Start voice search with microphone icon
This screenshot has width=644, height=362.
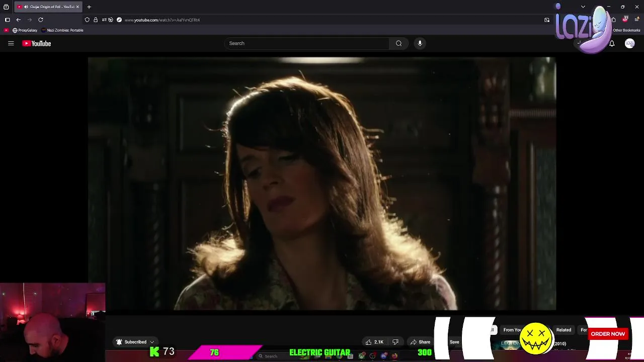420,43
